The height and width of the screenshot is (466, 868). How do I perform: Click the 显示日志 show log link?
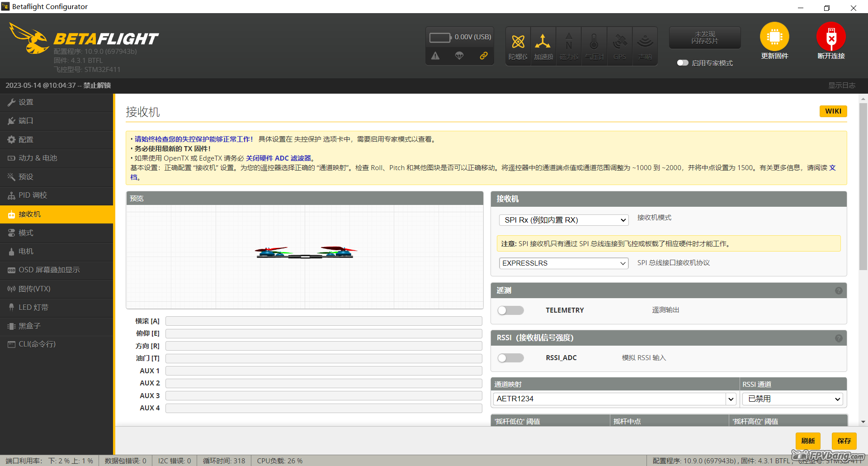point(841,86)
